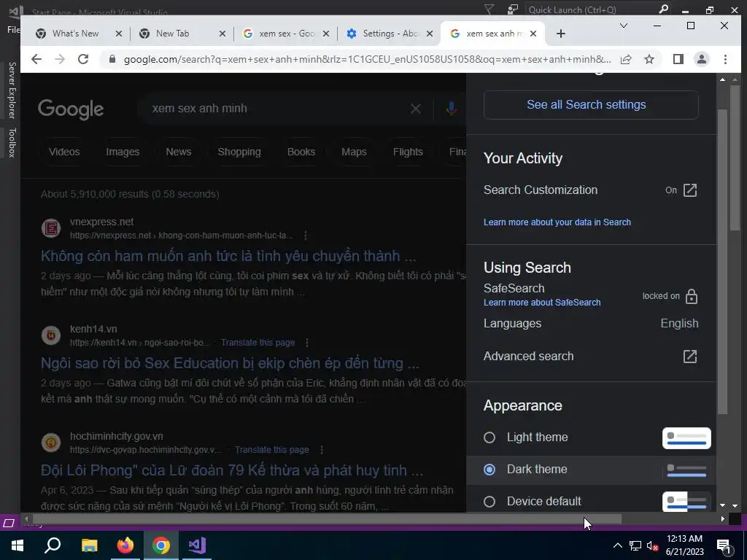The width and height of the screenshot is (747, 560).
Task: Translate the kenh14.vn result page
Action: [258, 343]
